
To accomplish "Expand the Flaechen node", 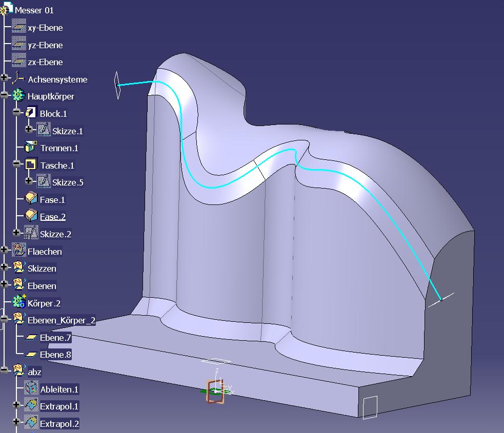I will [4, 250].
